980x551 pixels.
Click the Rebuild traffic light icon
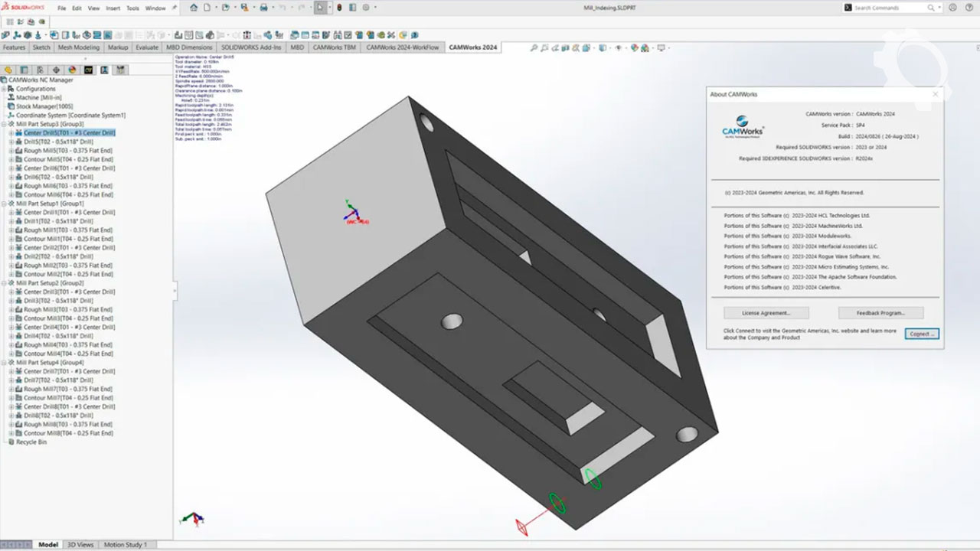[340, 8]
